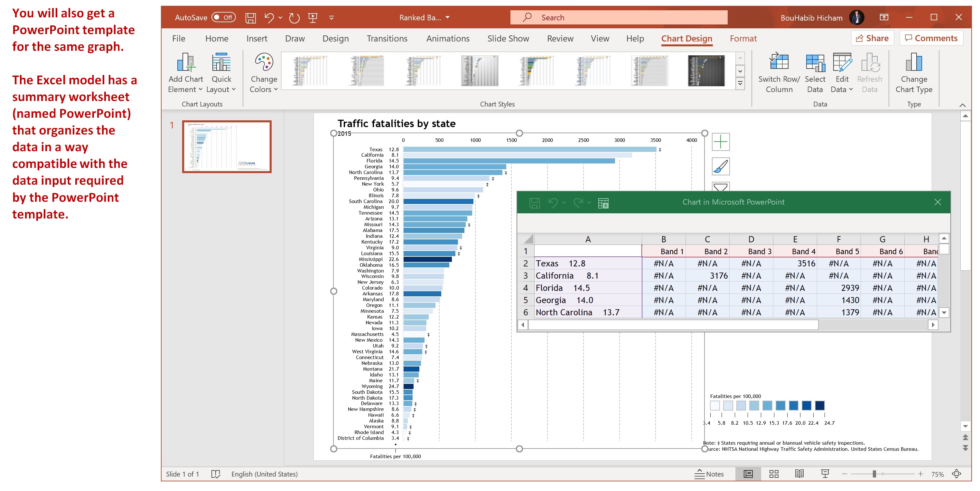This screenshot has height=491, width=980.
Task: Click Redo in chart data window
Action: coord(578,203)
